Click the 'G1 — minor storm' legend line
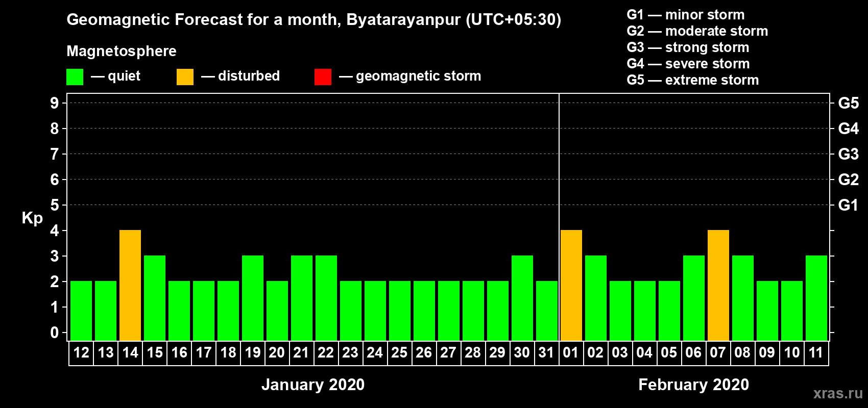 coord(686,15)
